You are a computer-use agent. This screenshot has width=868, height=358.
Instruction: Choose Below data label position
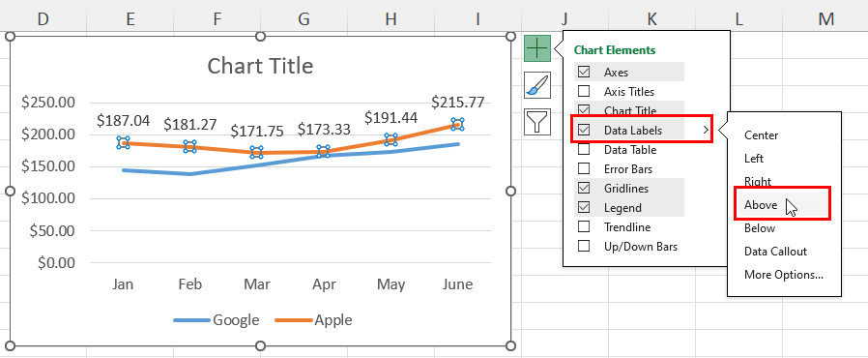760,228
